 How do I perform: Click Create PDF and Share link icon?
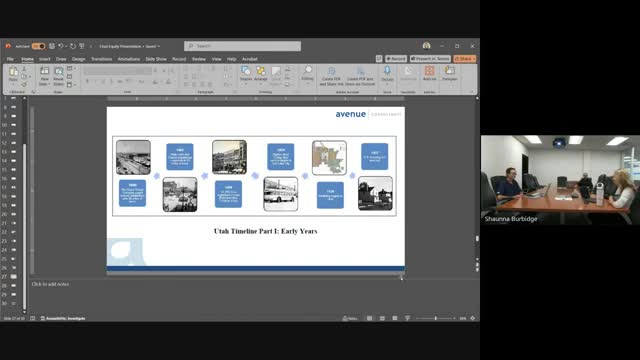click(x=331, y=76)
